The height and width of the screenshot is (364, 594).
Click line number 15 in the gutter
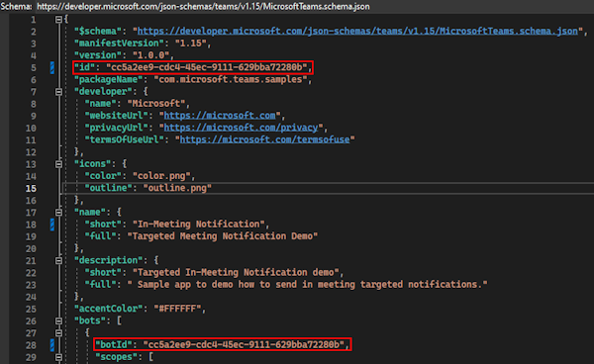[x=31, y=189]
